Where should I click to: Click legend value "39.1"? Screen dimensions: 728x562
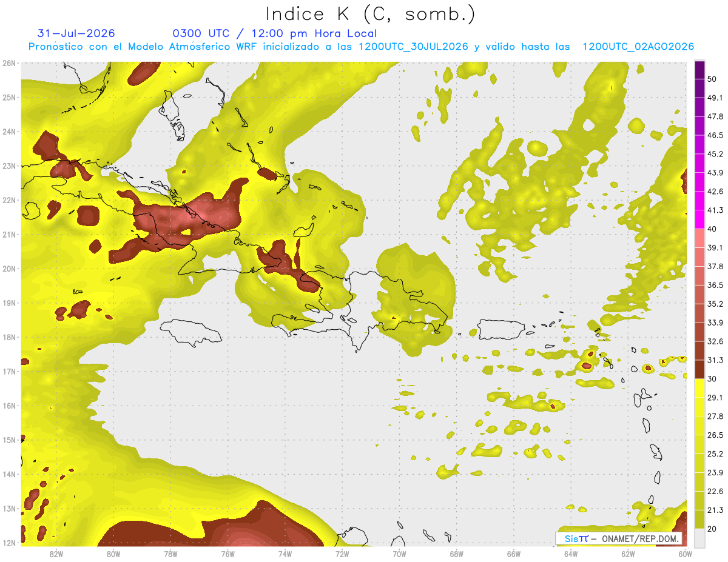point(715,247)
